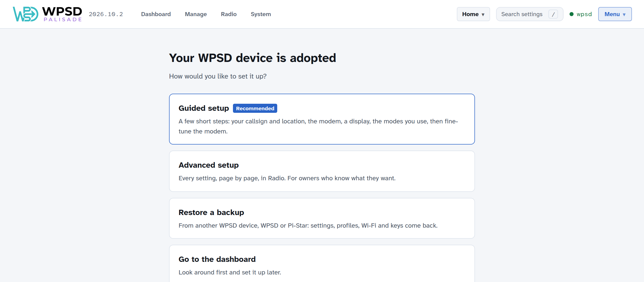Click the green wpsd status indicator

(x=581, y=14)
